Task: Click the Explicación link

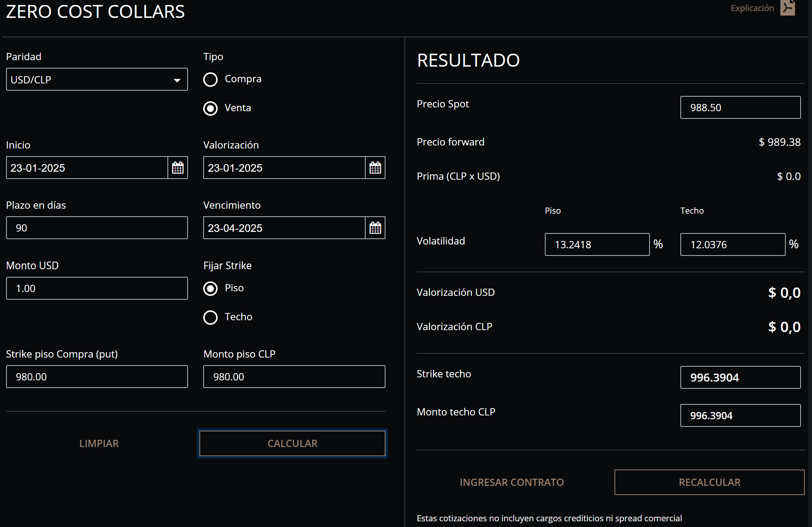Action: pos(752,8)
